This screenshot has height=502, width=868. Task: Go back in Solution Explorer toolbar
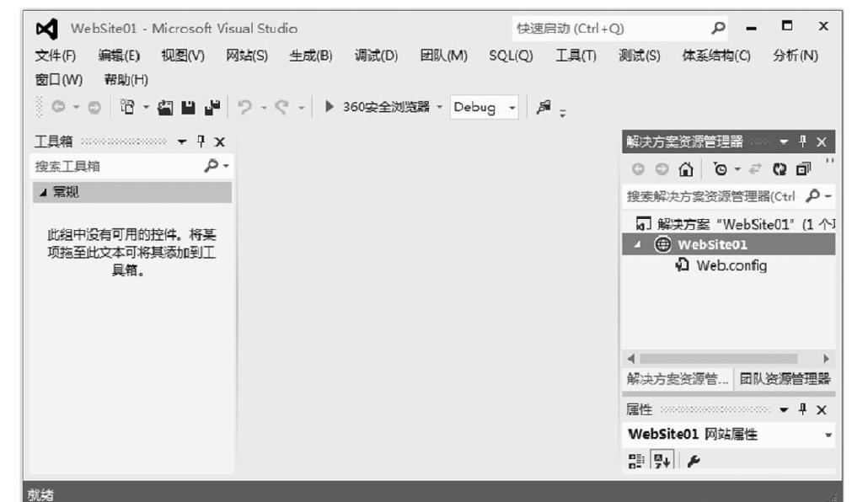click(638, 168)
